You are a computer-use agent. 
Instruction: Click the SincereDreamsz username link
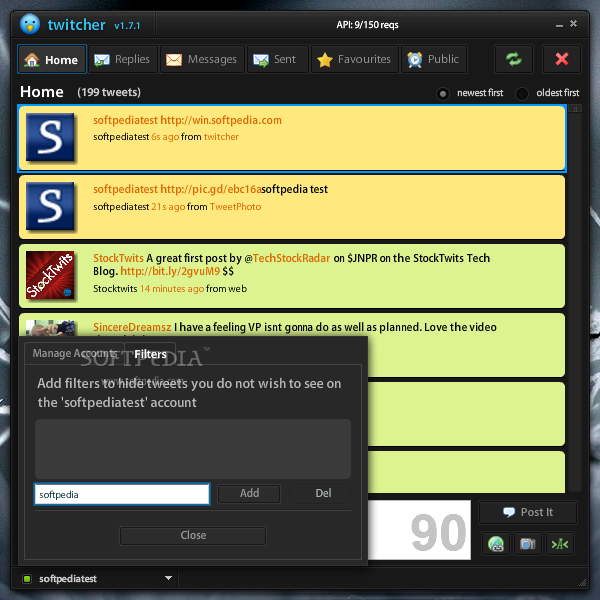pyautogui.click(x=132, y=327)
